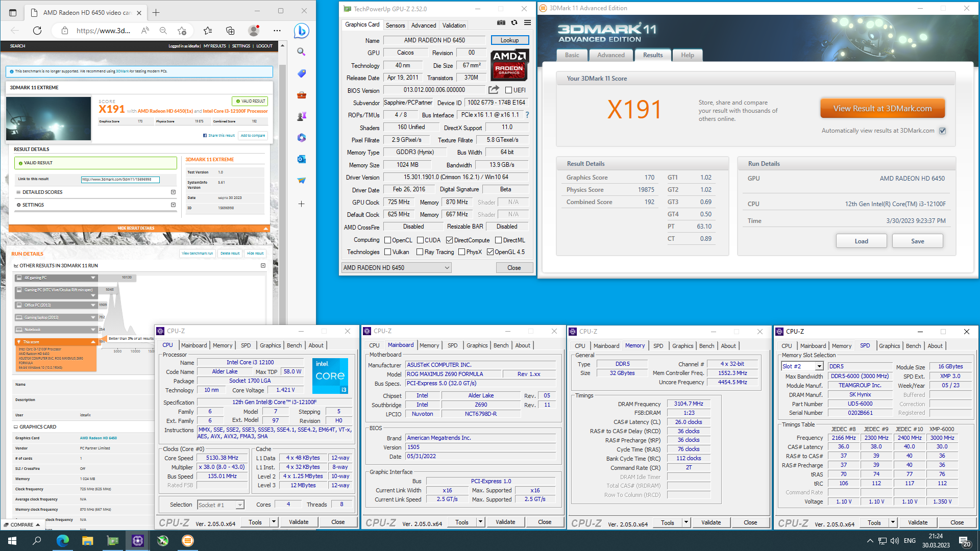Click the Windows Start button
The width and height of the screenshot is (980, 551).
coord(12,541)
